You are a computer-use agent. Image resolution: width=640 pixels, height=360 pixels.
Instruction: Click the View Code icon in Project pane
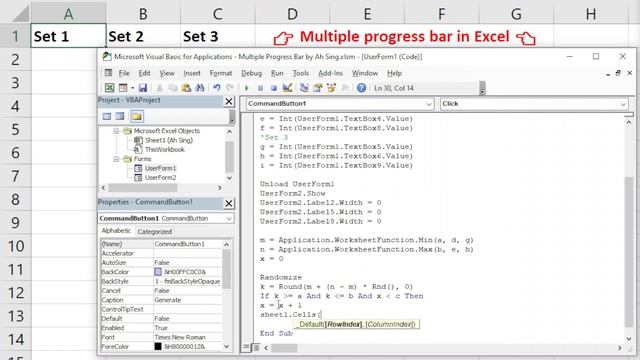tap(107, 117)
